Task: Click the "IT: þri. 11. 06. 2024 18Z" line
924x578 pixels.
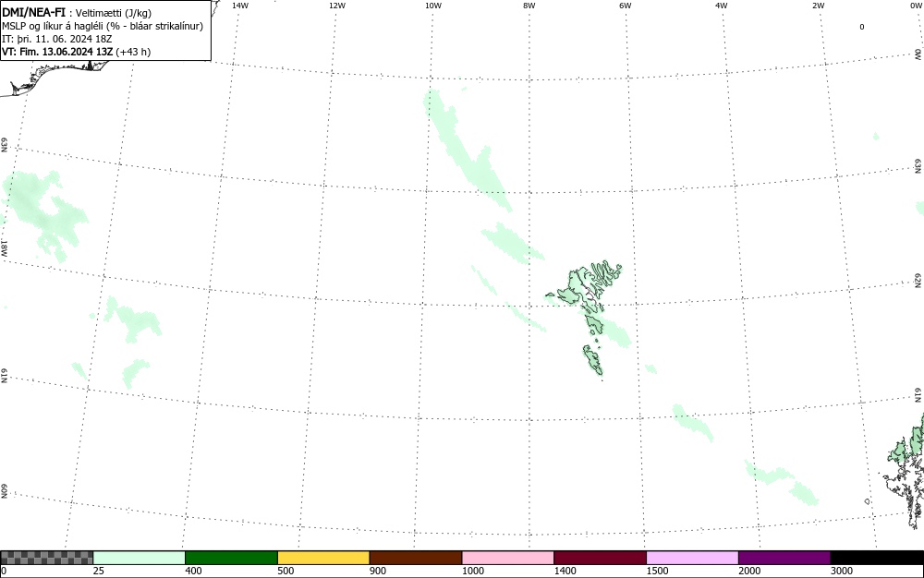Action: tap(56, 39)
